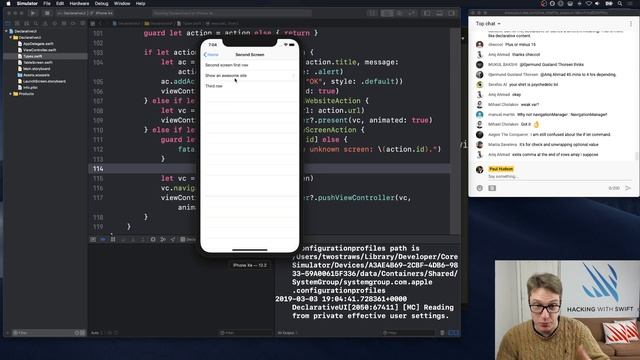Open Assets.xcassets in navigator

[x=36, y=75]
